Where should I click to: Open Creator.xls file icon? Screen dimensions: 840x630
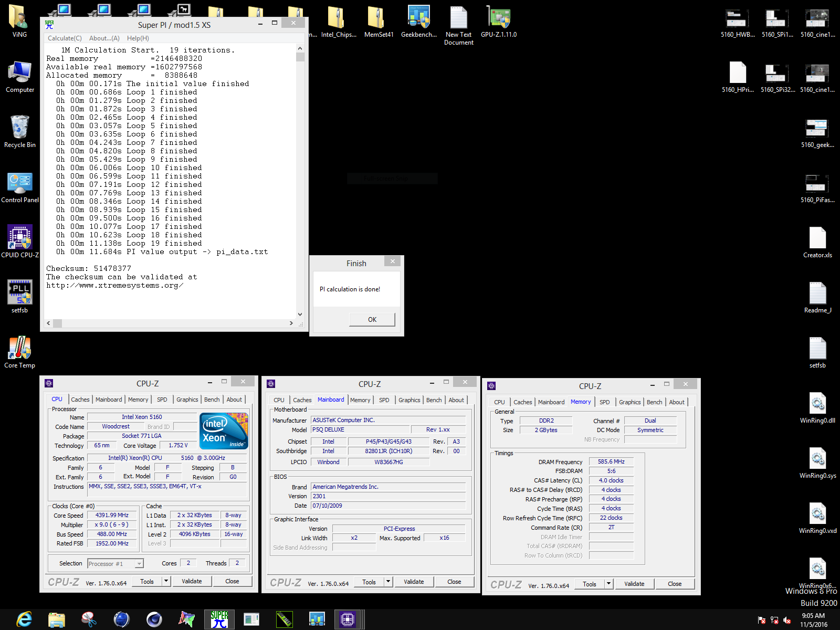[x=817, y=241]
